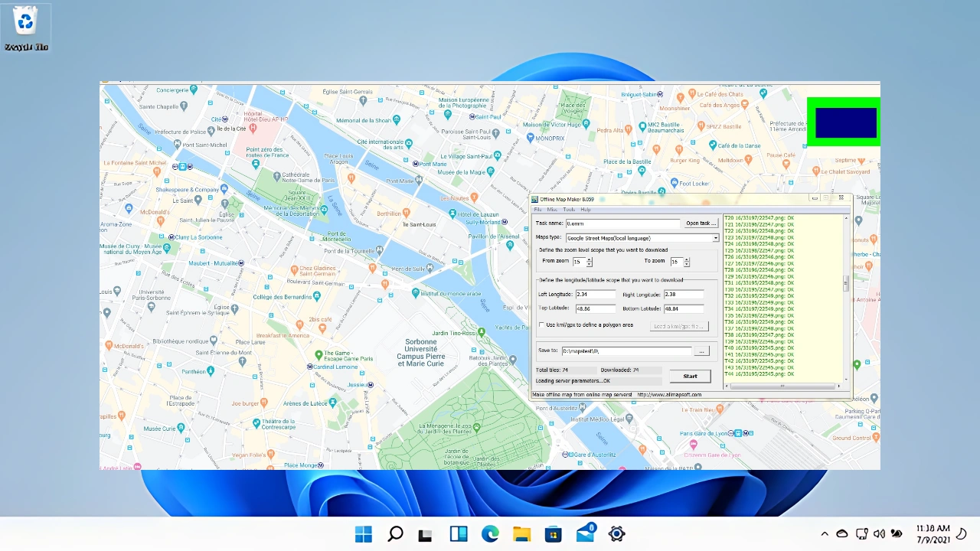
Task: Click The Game - Escape Game Paris pin
Action: (x=319, y=355)
